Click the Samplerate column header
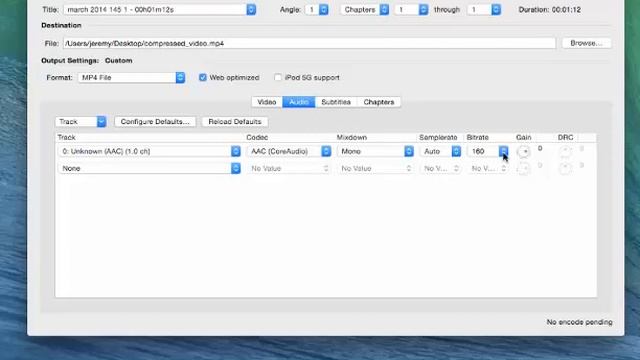This screenshot has width=640, height=360. pyautogui.click(x=441, y=138)
